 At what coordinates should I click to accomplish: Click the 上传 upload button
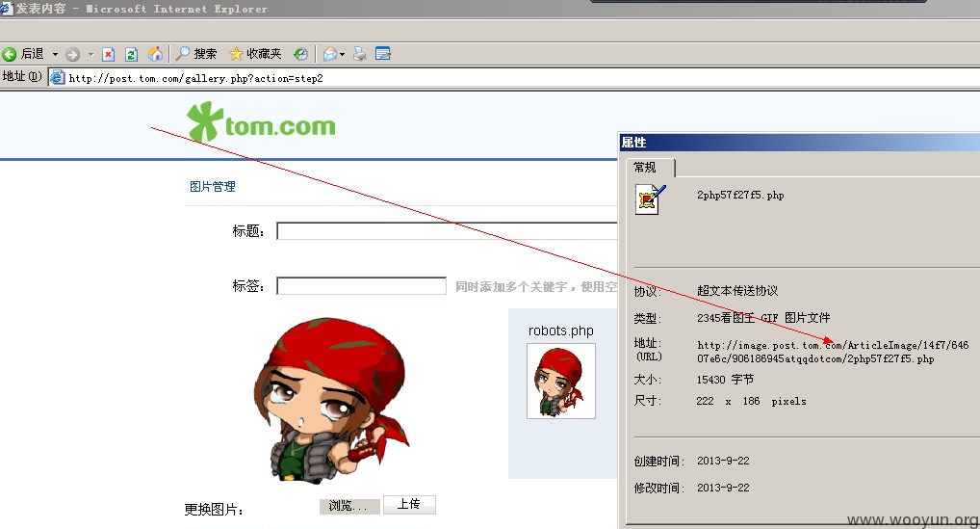pos(409,504)
